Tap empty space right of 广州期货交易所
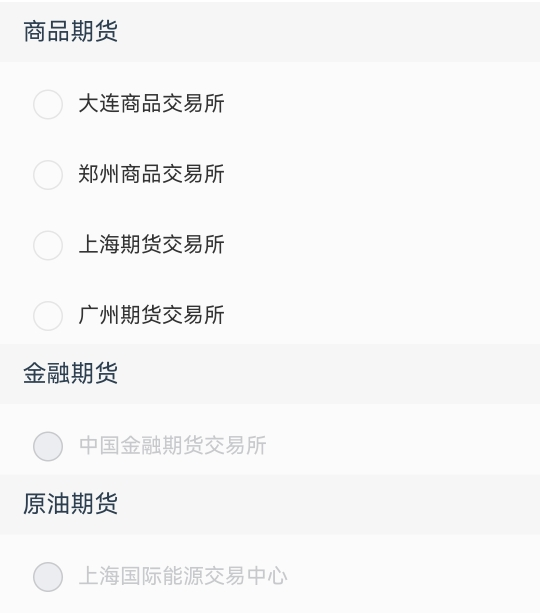Screen dimensions: 540x613 [381, 315]
